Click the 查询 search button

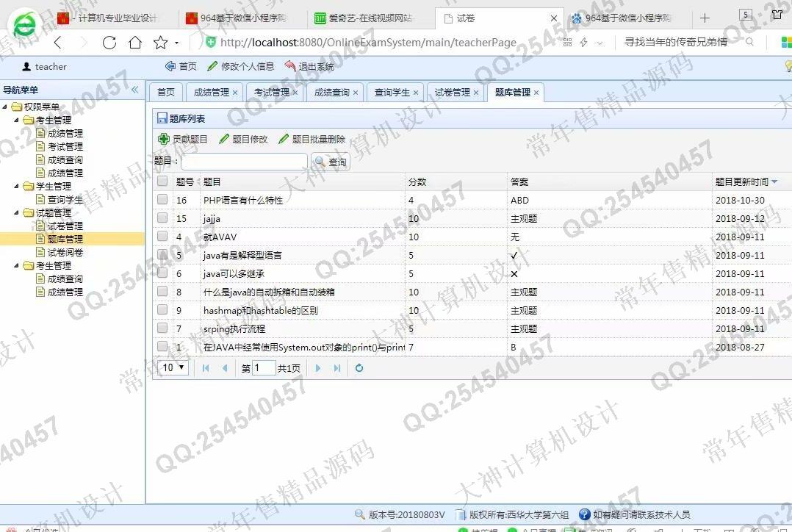point(331,162)
